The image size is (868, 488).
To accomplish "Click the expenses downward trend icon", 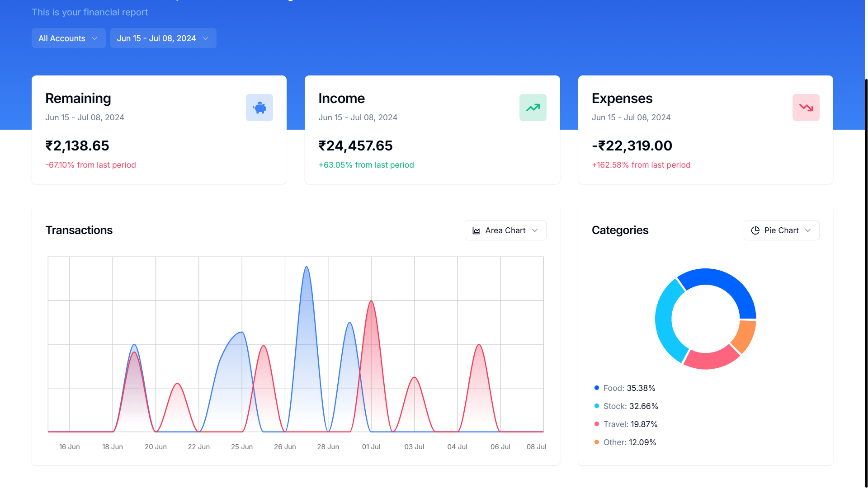I will (806, 107).
